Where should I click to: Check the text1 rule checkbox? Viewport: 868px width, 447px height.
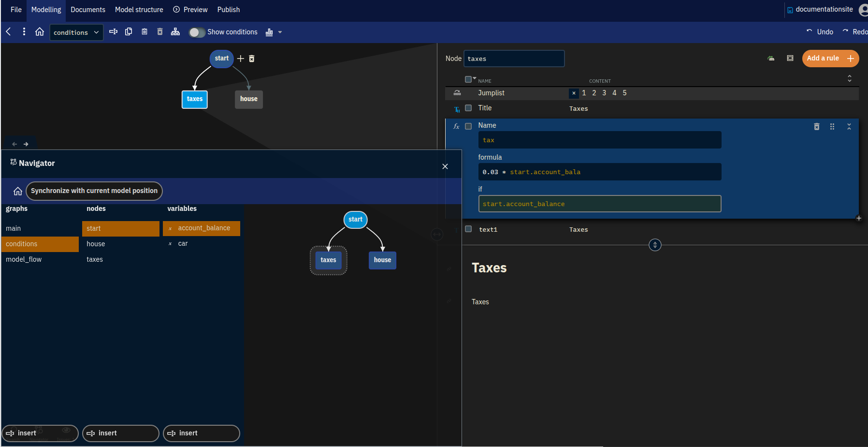[468, 229]
